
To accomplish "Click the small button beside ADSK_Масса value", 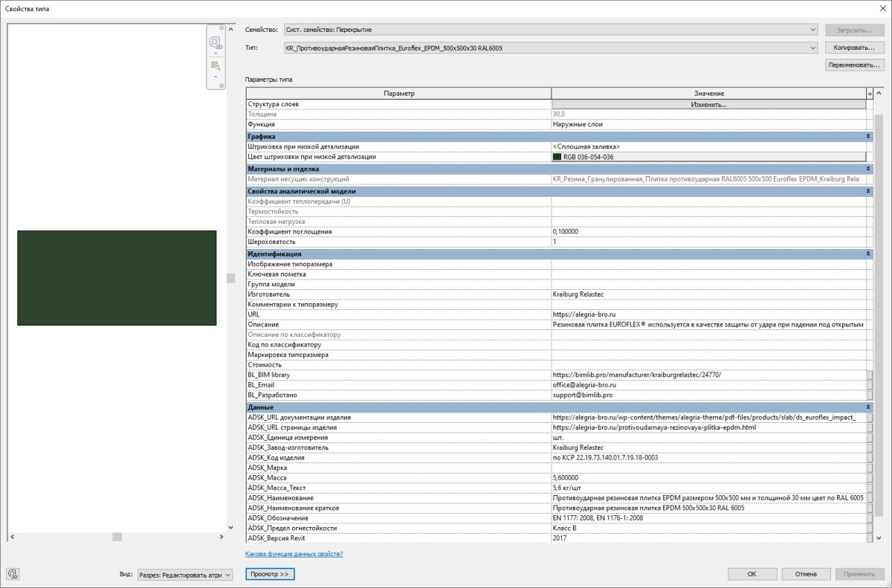I will click(x=870, y=478).
